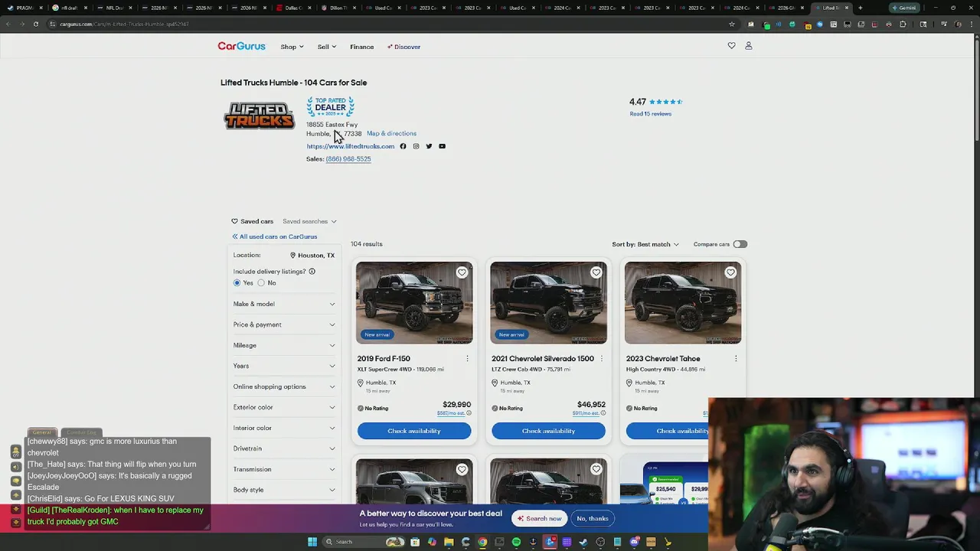Image resolution: width=980 pixels, height=551 pixels.
Task: Visit https://www.liftedtrucks.com link
Action: (x=350, y=146)
